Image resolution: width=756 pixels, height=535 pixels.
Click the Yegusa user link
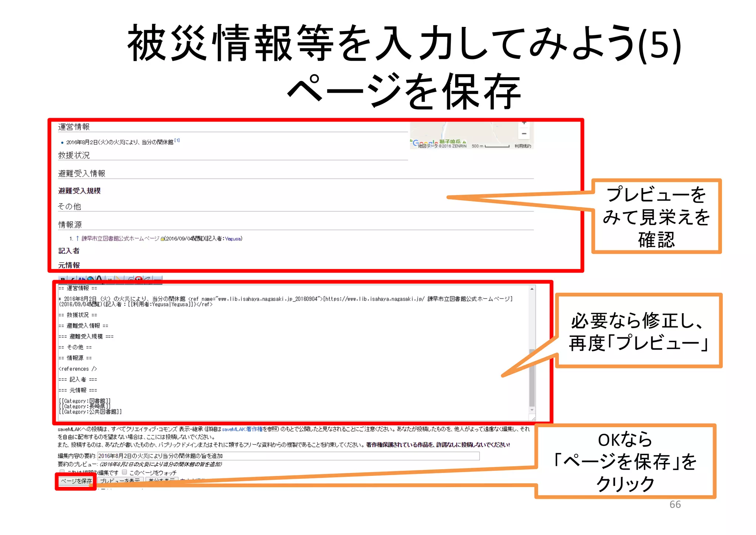point(233,239)
